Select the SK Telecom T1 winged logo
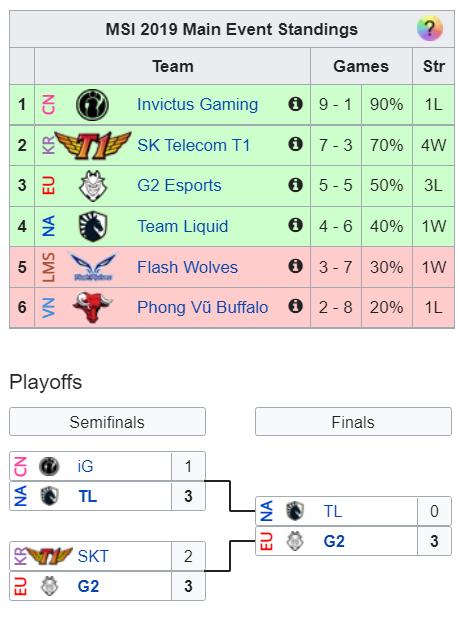This screenshot has height=617, width=459. point(93,145)
